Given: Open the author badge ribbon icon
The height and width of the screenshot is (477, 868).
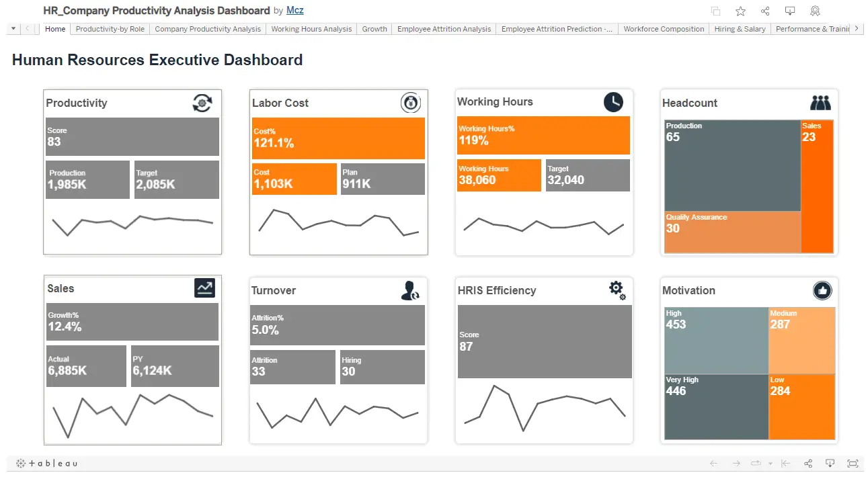Looking at the screenshot, I should [815, 11].
